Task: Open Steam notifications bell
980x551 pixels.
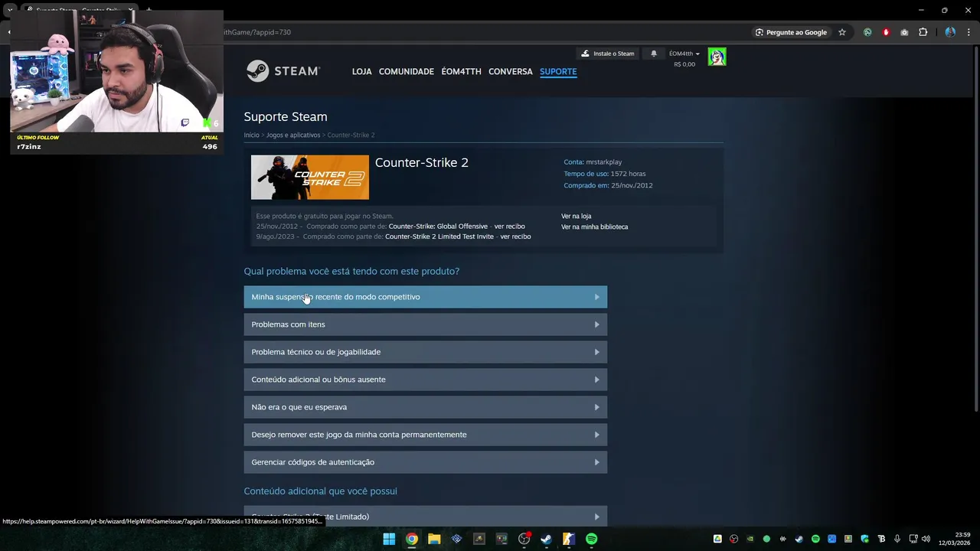Action: 654,54
